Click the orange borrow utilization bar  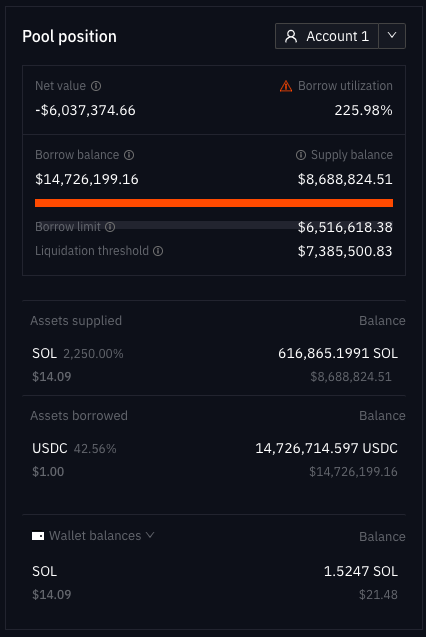pos(214,203)
